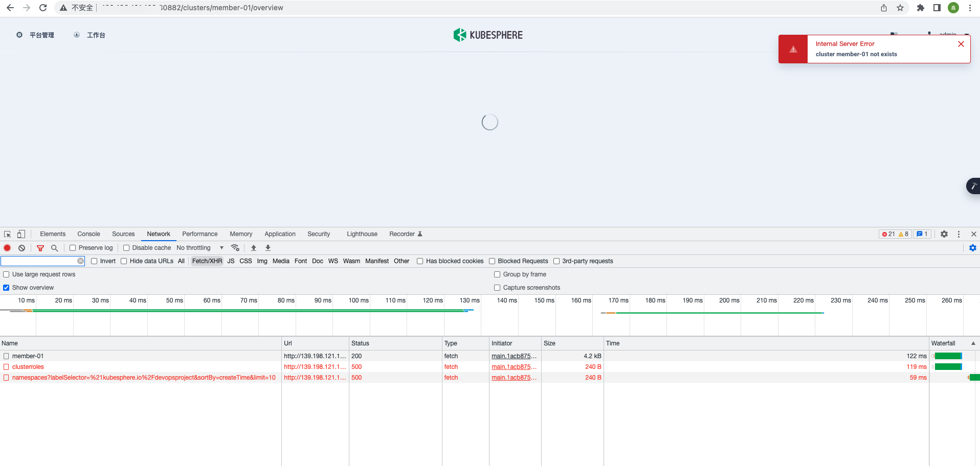Viewport: 980px width, 466px height.
Task: Switch to the Console tab
Action: [88, 234]
